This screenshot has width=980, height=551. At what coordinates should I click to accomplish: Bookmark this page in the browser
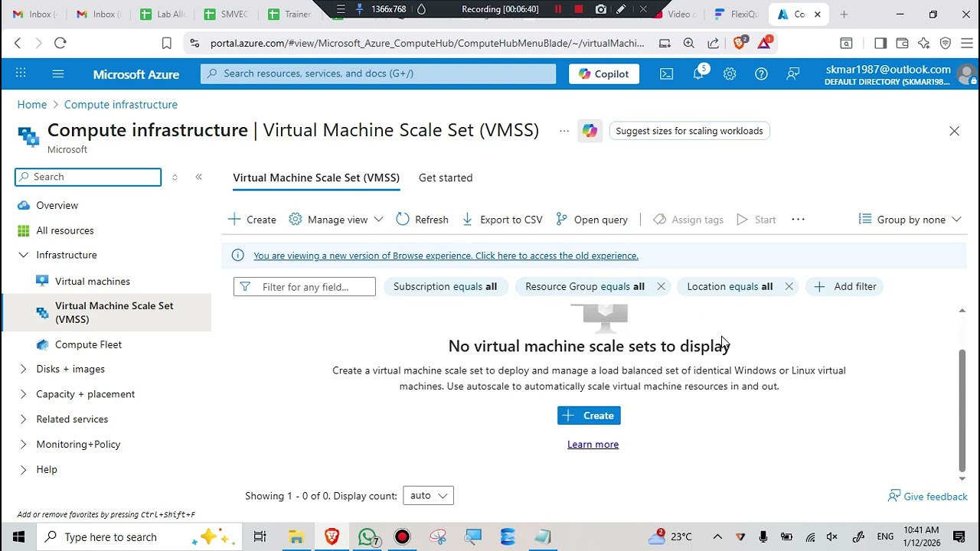(166, 44)
